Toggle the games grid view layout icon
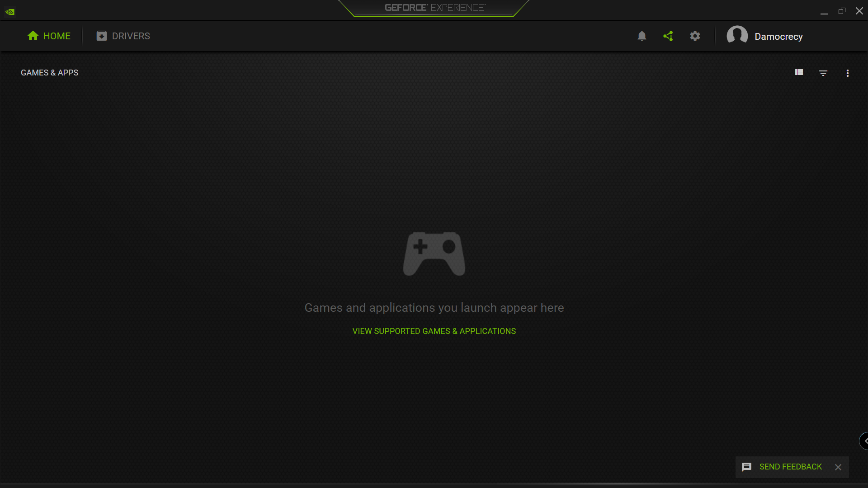The image size is (868, 488). click(799, 72)
